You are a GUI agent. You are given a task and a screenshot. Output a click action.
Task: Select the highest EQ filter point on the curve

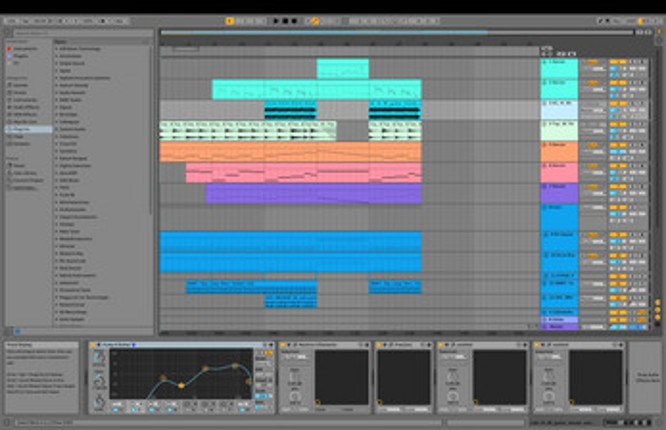[x=235, y=365]
